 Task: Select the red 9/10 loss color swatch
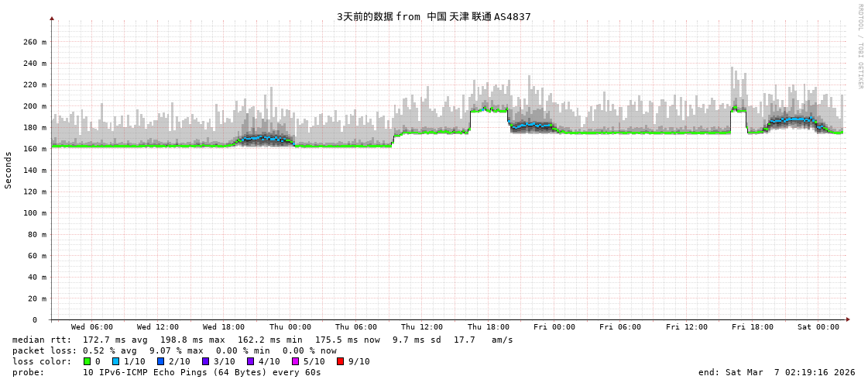pos(340,361)
